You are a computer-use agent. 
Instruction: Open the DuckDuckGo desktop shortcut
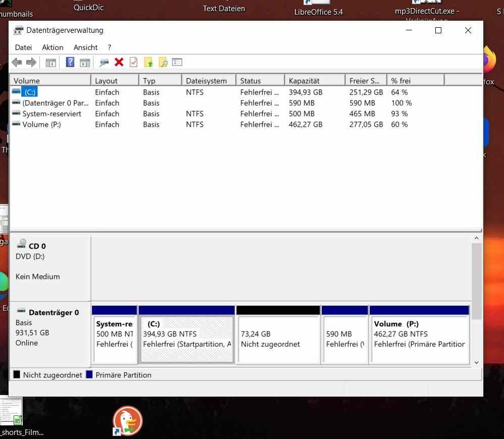click(x=127, y=420)
